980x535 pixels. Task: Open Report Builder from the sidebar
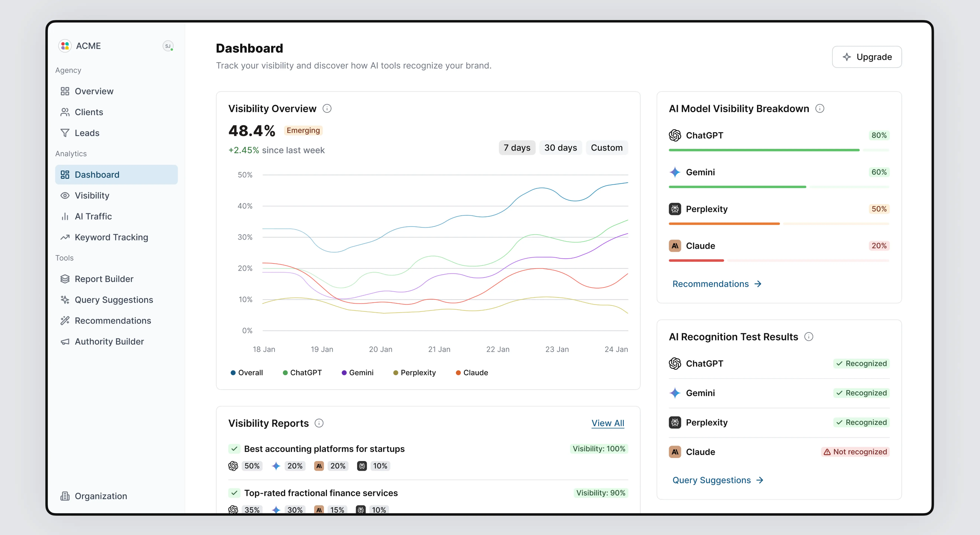[x=104, y=279]
